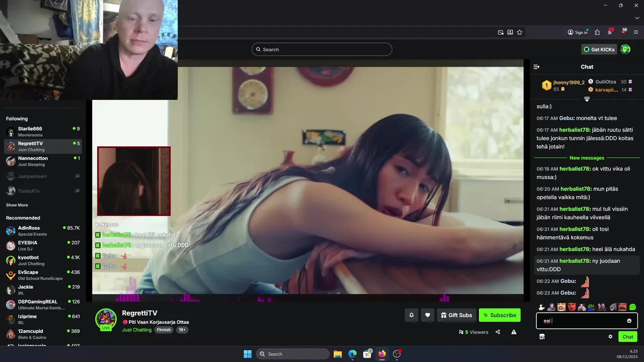Collapse the chat panel arrow icon
The width and height of the screenshot is (644, 362).
536,66
